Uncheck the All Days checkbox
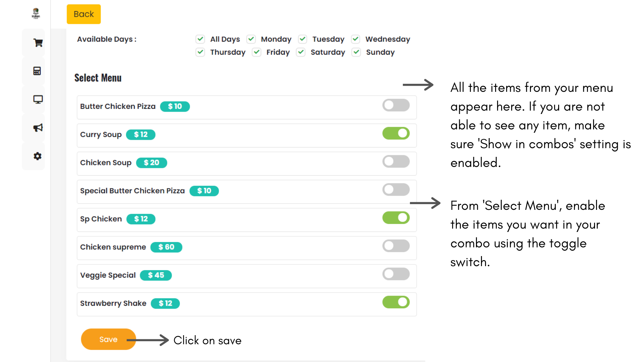The width and height of the screenshot is (644, 362). point(200,39)
